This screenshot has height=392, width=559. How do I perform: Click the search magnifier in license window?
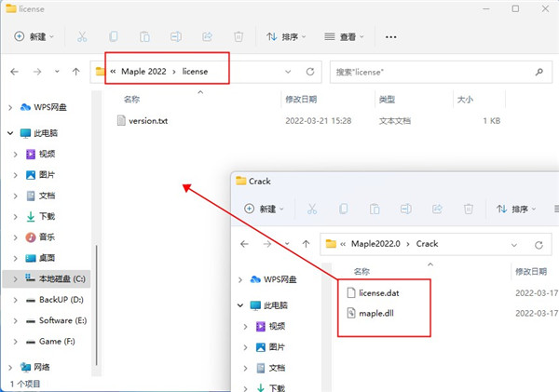539,72
